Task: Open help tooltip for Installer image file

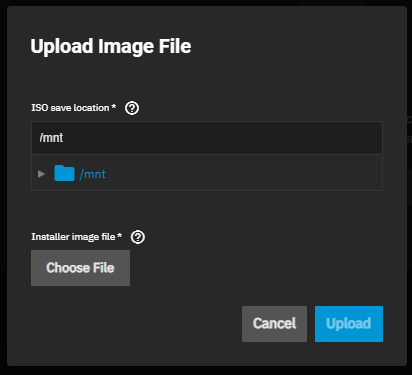Action: pos(138,237)
